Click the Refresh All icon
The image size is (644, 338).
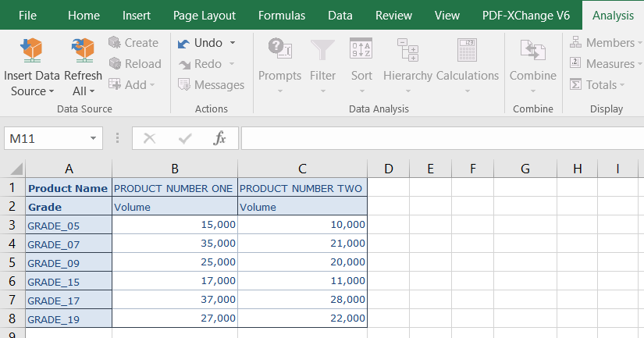point(83,50)
